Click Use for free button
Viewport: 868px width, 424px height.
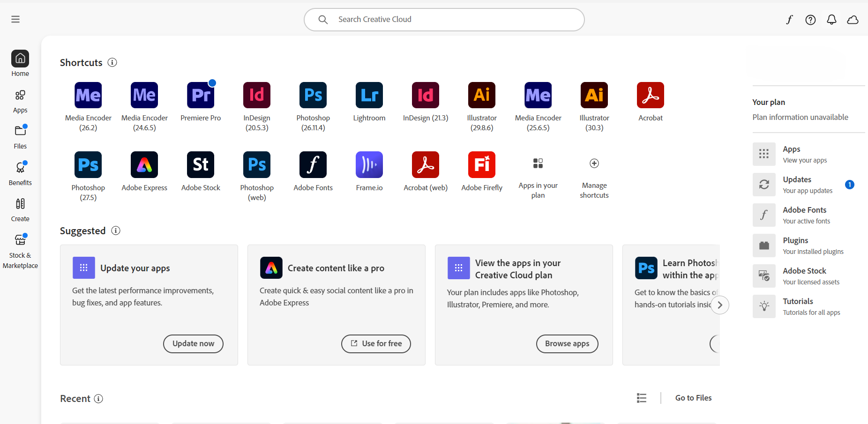376,343
